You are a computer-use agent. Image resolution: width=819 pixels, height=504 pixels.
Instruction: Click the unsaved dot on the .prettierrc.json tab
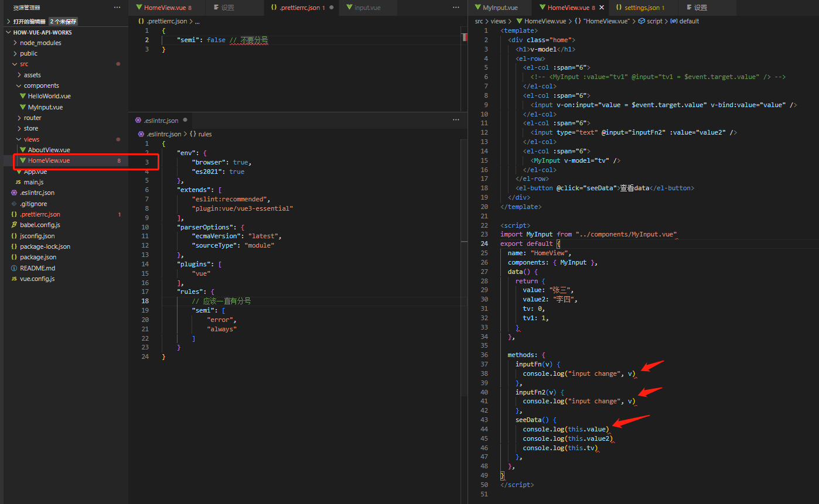[x=332, y=8]
